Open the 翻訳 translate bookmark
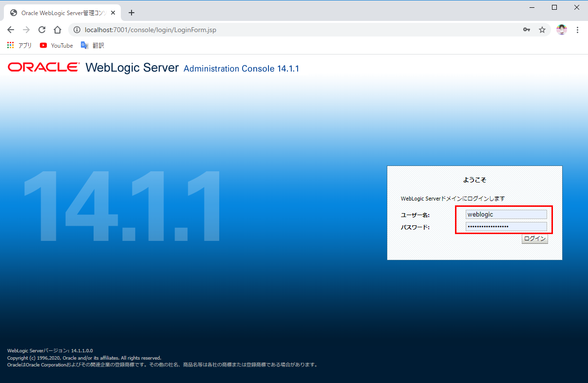This screenshot has height=383, width=588. (94, 45)
